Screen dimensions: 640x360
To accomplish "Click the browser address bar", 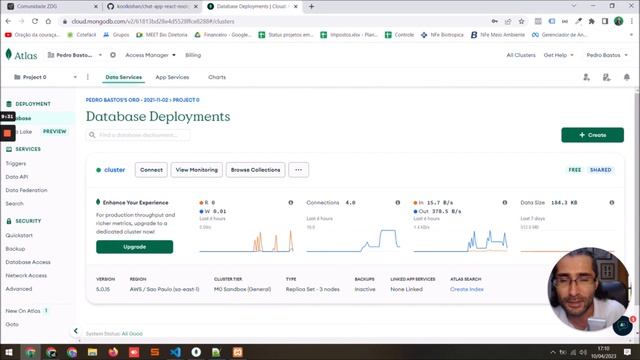I will click(x=273, y=21).
